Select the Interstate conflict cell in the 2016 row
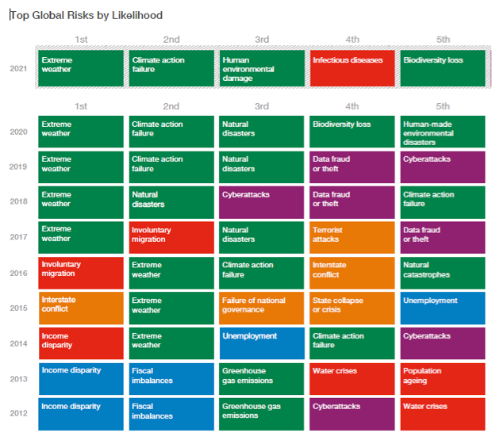The width and height of the screenshot is (492, 448). pyautogui.click(x=352, y=273)
